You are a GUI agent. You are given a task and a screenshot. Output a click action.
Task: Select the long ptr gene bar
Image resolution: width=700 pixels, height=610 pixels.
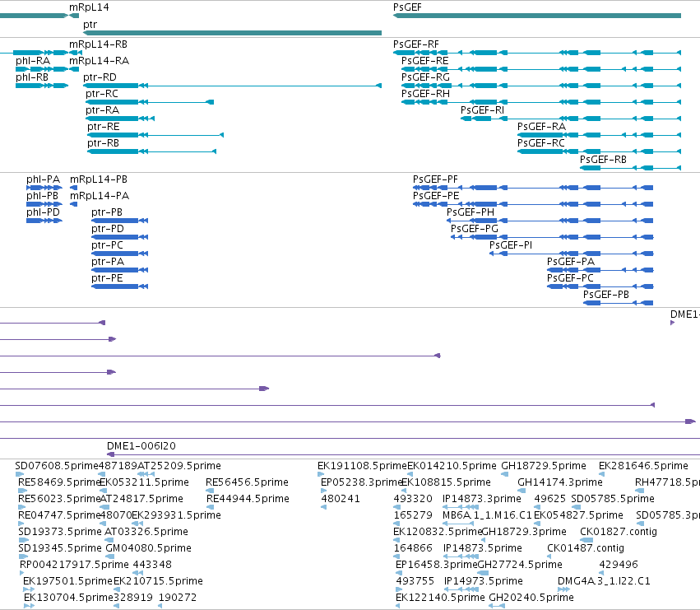[232, 33]
